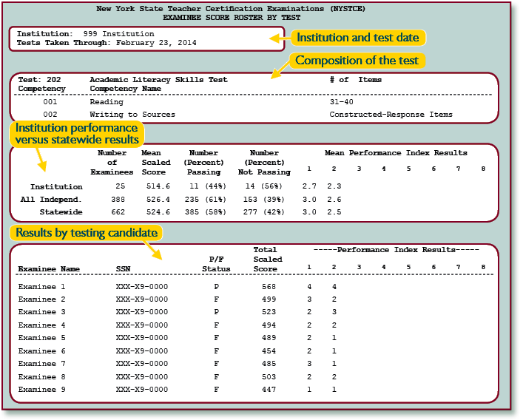Viewport: 523px width, 420px height.
Task: Select the Examinee 1 name in the roster
Action: tap(41, 286)
